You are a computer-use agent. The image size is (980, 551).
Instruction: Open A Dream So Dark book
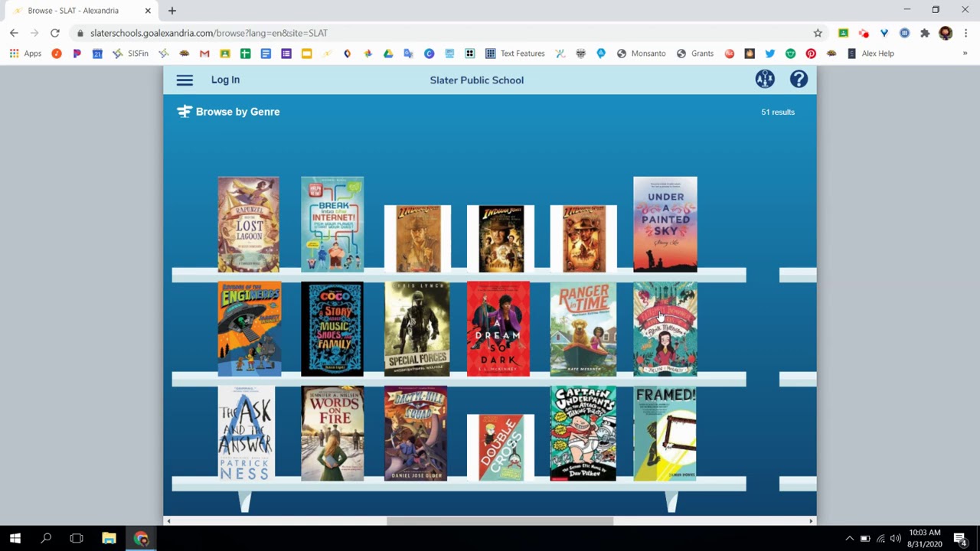point(498,329)
